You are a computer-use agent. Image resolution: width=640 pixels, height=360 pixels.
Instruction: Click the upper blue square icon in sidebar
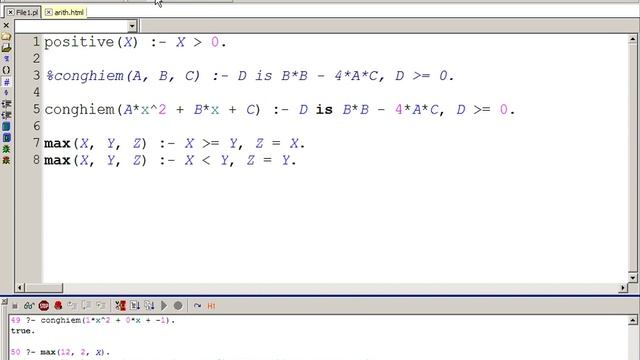(6, 127)
